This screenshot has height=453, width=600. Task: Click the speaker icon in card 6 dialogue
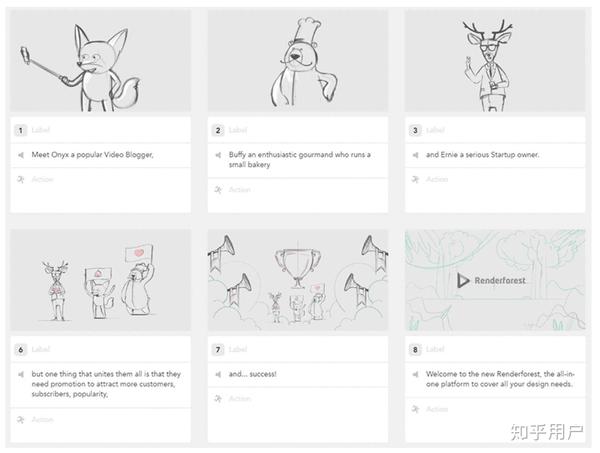coord(21,374)
